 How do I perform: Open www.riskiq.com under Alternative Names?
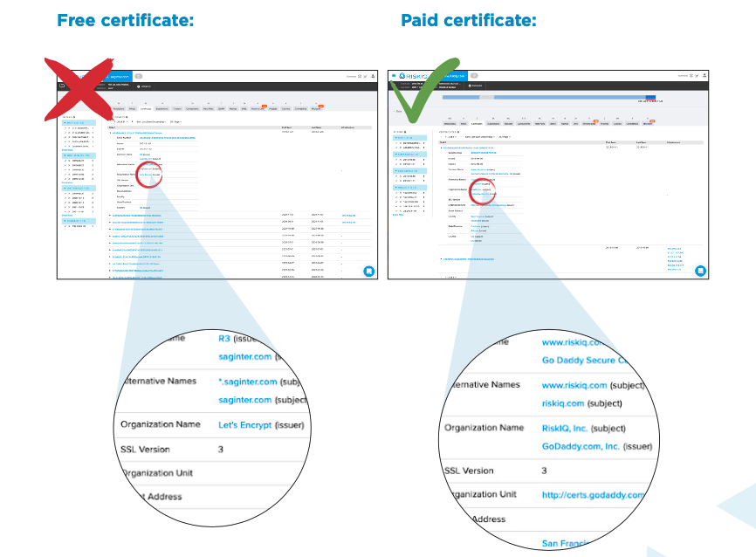(574, 385)
